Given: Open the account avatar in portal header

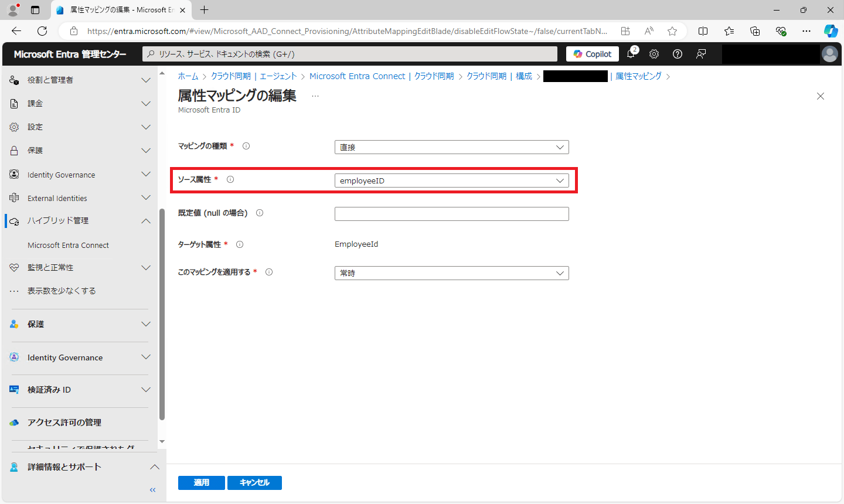Looking at the screenshot, I should pyautogui.click(x=830, y=54).
